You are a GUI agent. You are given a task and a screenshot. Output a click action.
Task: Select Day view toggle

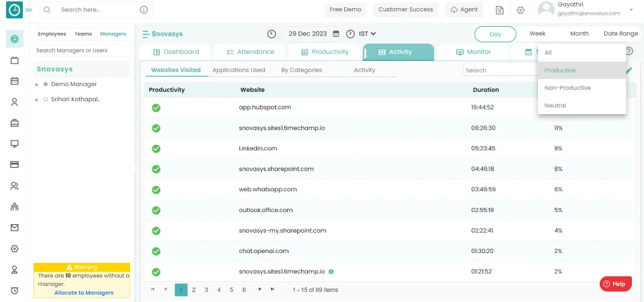pos(495,34)
